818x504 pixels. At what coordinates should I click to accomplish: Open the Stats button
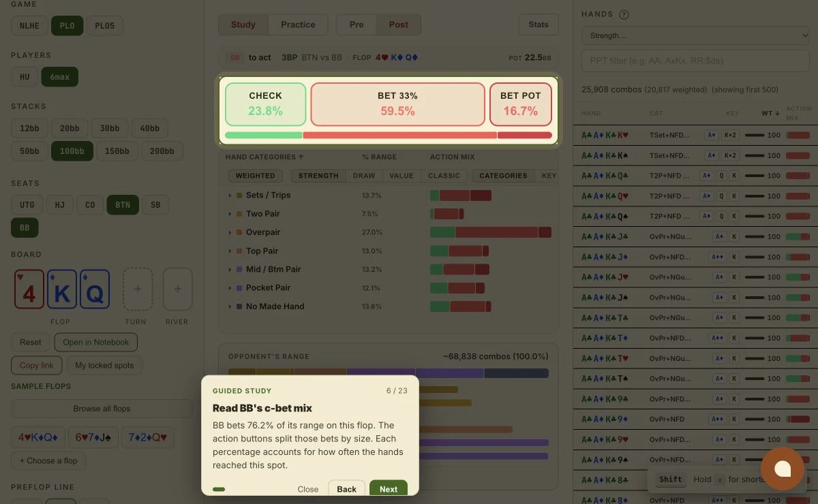539,25
